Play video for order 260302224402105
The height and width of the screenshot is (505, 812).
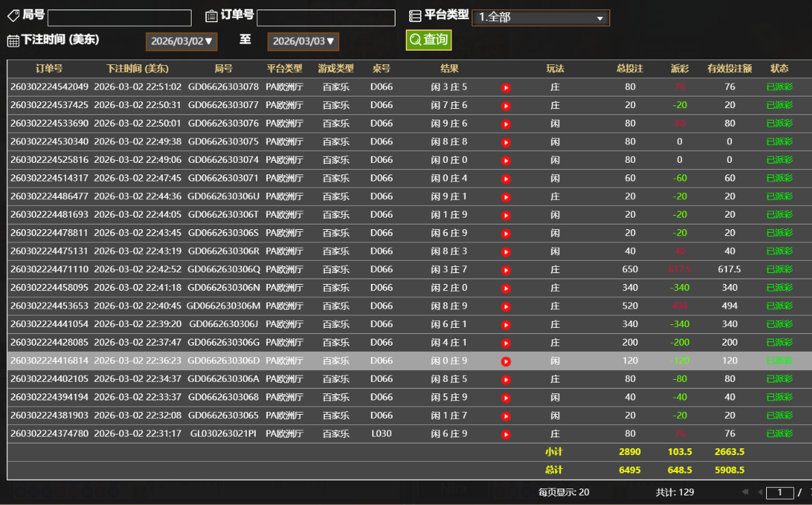coord(506,378)
